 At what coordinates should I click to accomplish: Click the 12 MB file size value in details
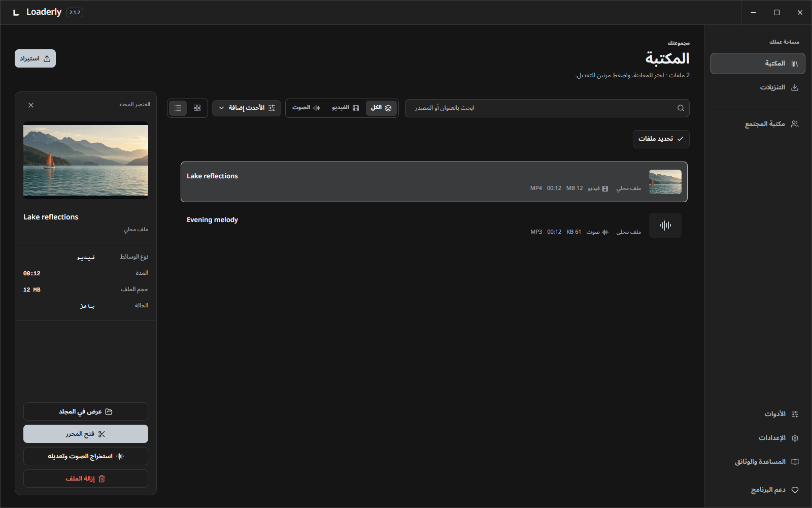[31, 290]
